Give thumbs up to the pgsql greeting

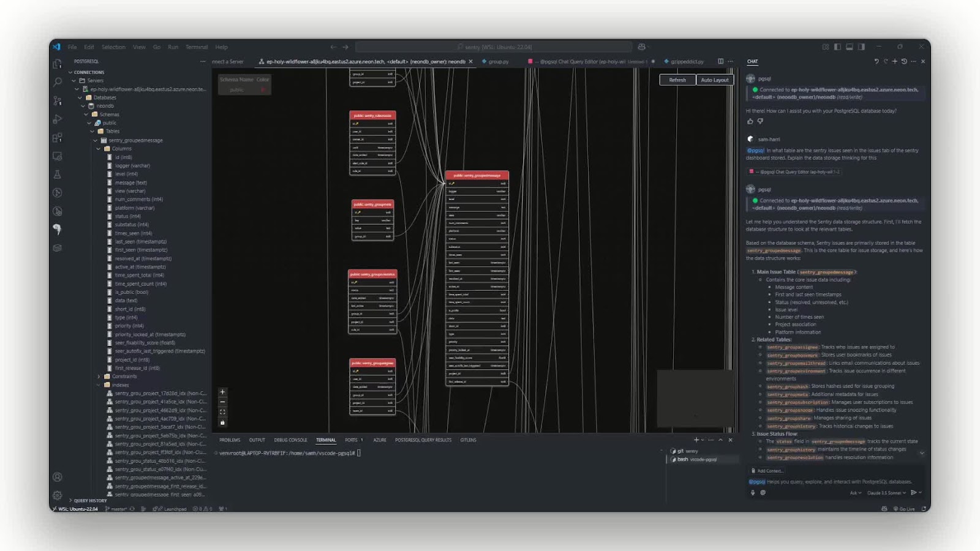750,121
